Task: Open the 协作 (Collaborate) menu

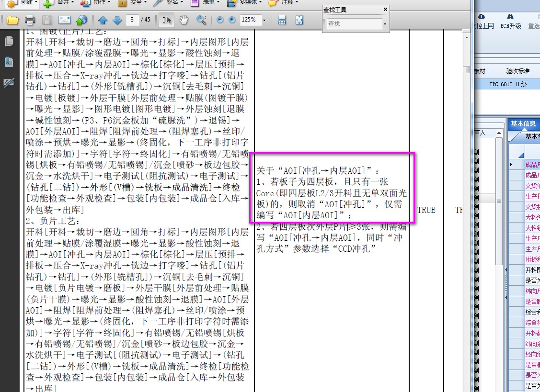Action: click(95, 3)
